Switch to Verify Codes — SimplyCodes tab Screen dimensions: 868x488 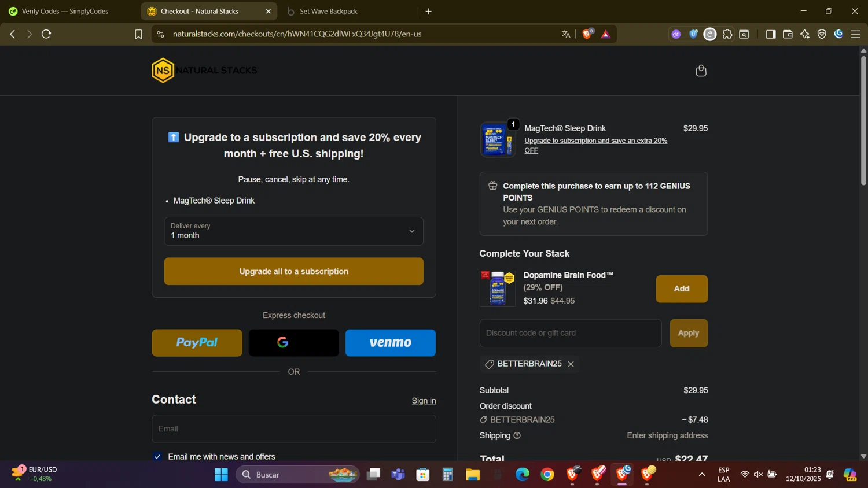(65, 11)
